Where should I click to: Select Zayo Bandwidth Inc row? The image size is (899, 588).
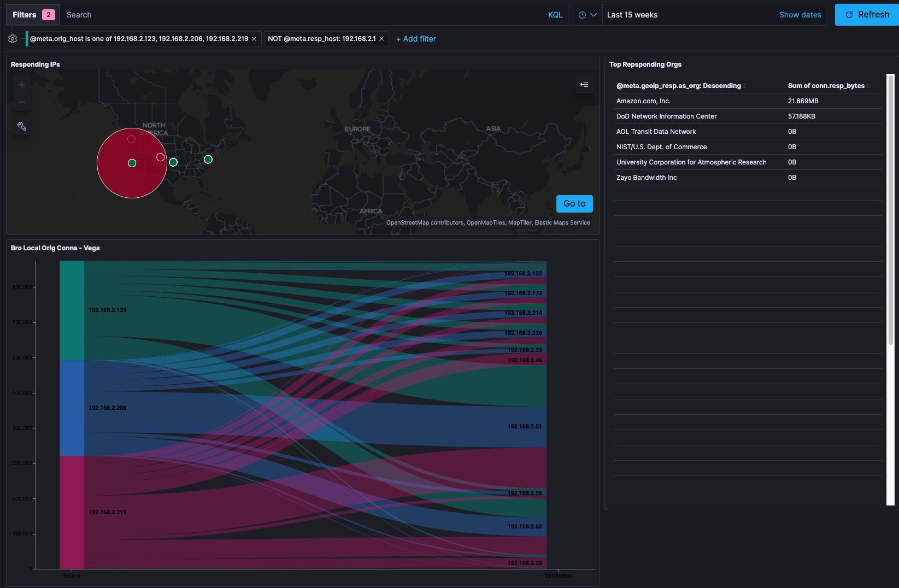tap(748, 178)
